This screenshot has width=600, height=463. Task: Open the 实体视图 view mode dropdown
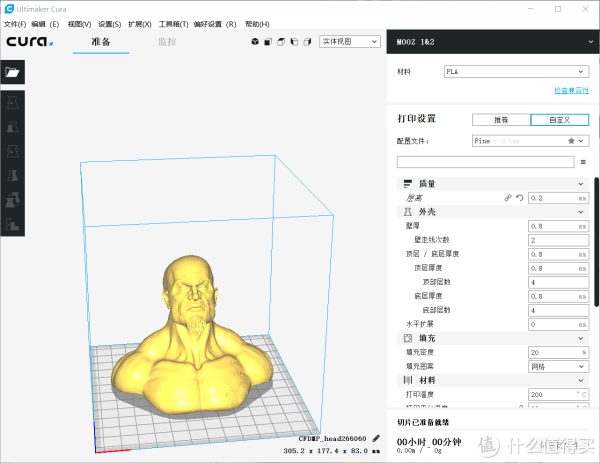[x=350, y=41]
